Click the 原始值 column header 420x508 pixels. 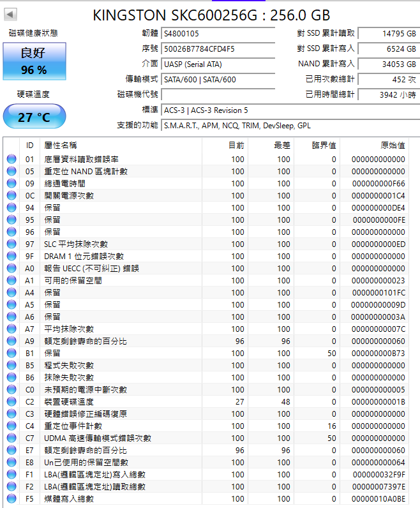coord(375,145)
